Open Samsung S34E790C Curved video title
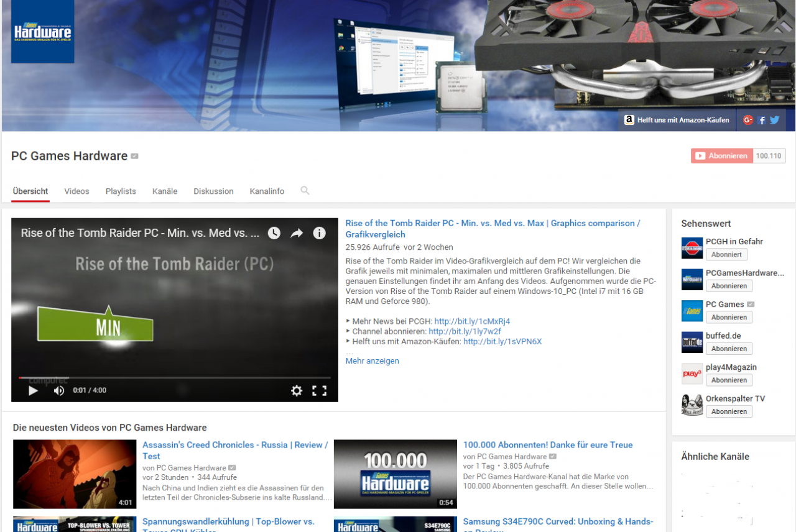The image size is (796, 532). (x=558, y=525)
